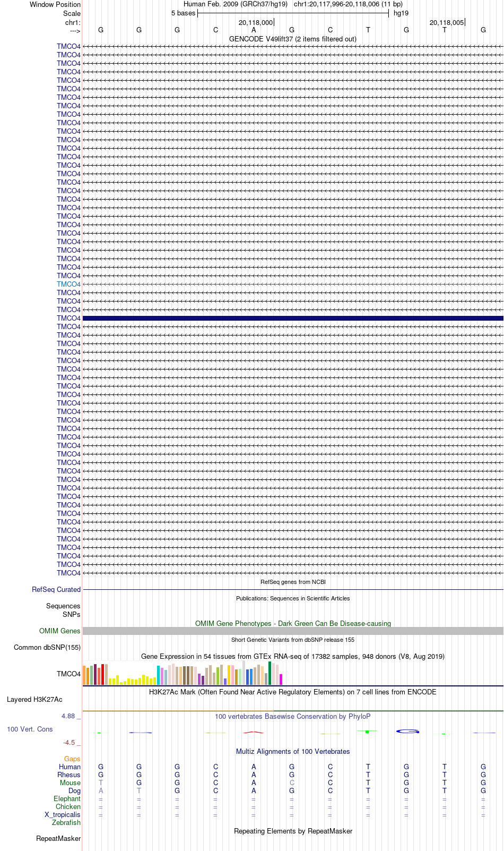Click the Sequences track label

[63, 606]
